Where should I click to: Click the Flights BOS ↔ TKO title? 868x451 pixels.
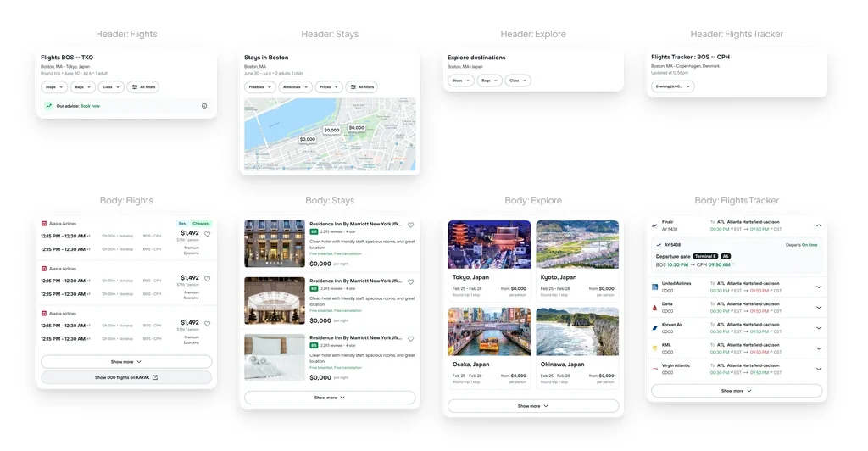67,58
